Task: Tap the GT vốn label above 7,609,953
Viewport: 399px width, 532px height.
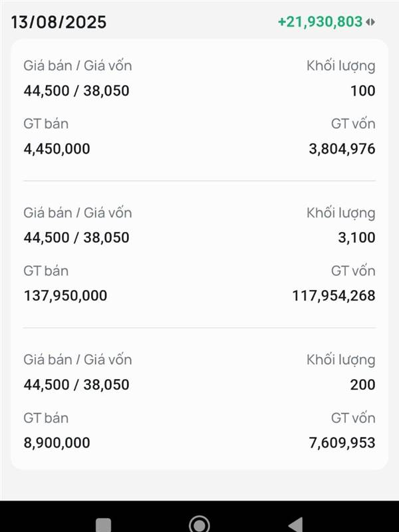Action: [353, 418]
